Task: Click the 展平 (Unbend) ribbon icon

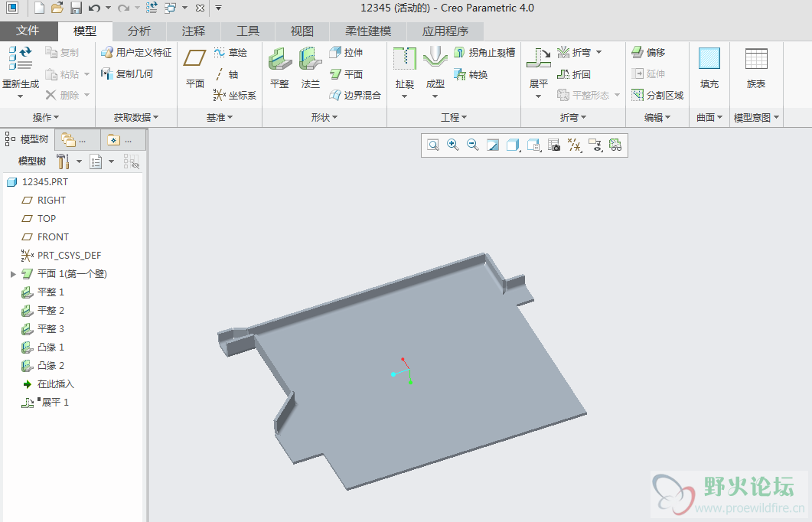Action: (x=539, y=58)
